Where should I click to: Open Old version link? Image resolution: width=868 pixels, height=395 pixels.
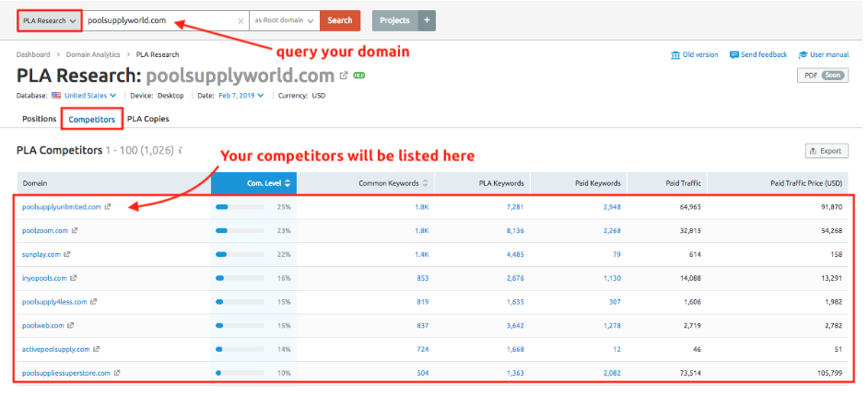click(700, 54)
